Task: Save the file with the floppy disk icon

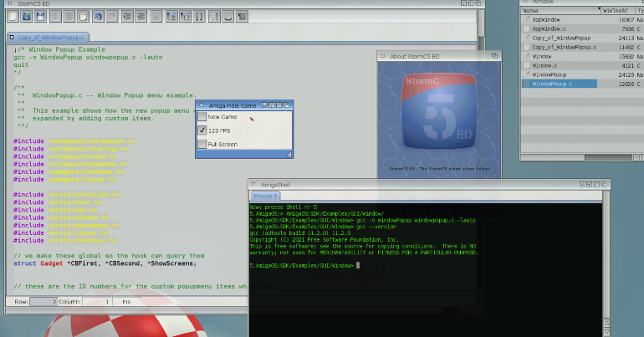Action: tap(40, 17)
